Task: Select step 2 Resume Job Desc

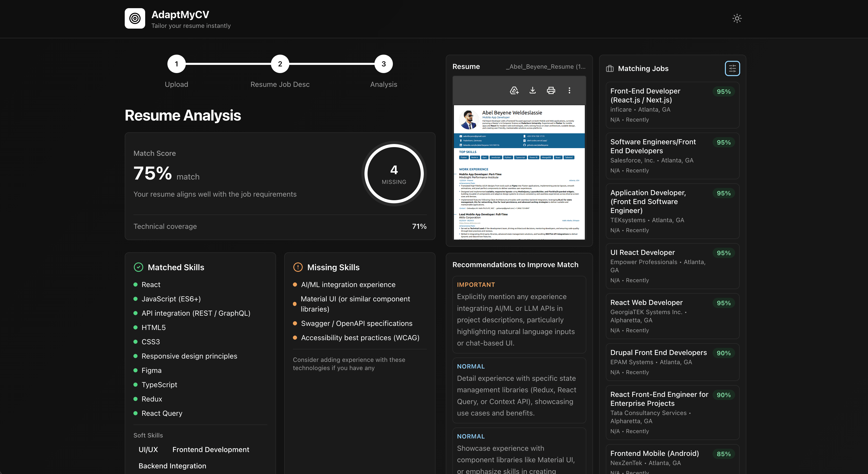Action: tap(280, 64)
